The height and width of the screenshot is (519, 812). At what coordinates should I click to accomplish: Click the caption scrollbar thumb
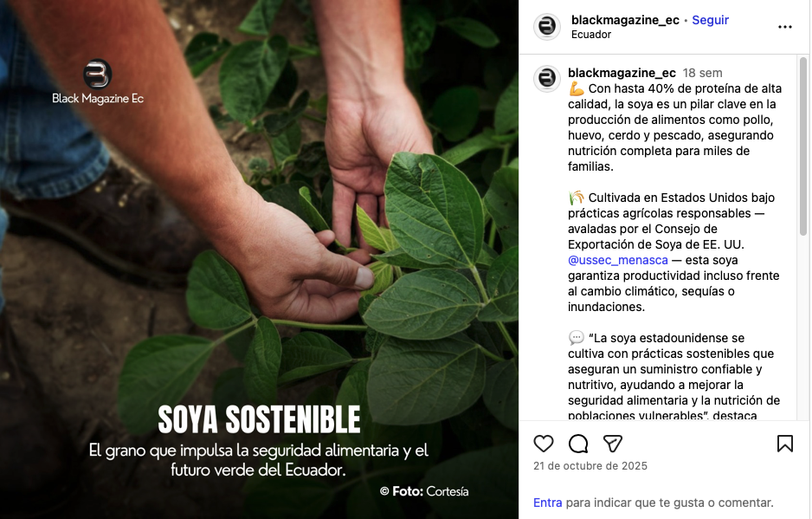pos(802,146)
